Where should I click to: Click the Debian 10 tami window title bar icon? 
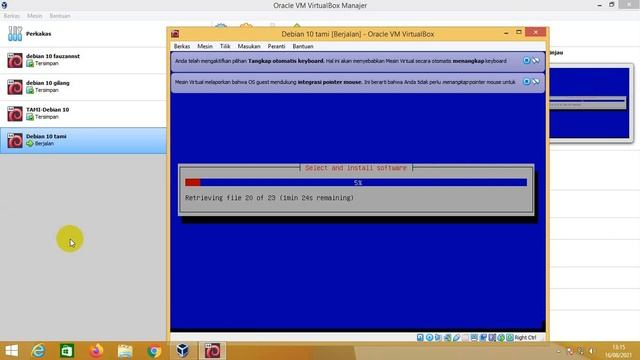click(175, 34)
